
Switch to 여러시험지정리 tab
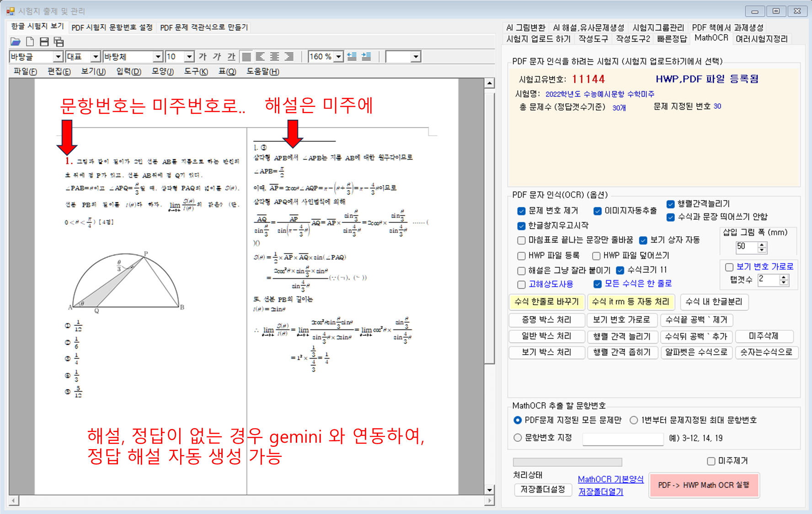(762, 39)
